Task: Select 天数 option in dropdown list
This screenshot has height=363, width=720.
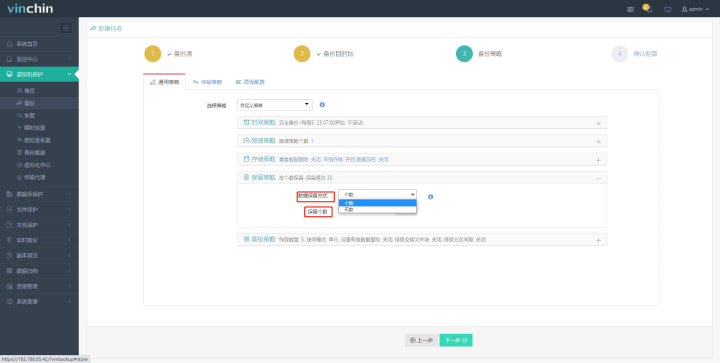Action: pyautogui.click(x=377, y=209)
